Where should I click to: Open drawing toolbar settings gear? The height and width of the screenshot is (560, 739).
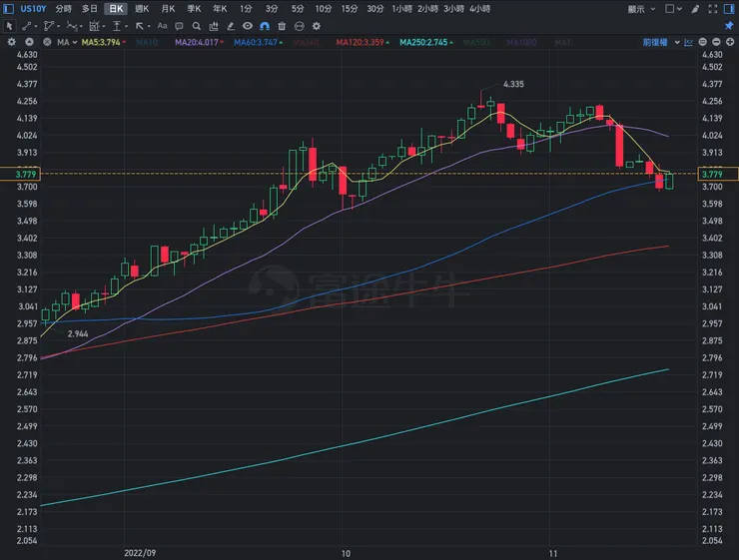tap(317, 26)
